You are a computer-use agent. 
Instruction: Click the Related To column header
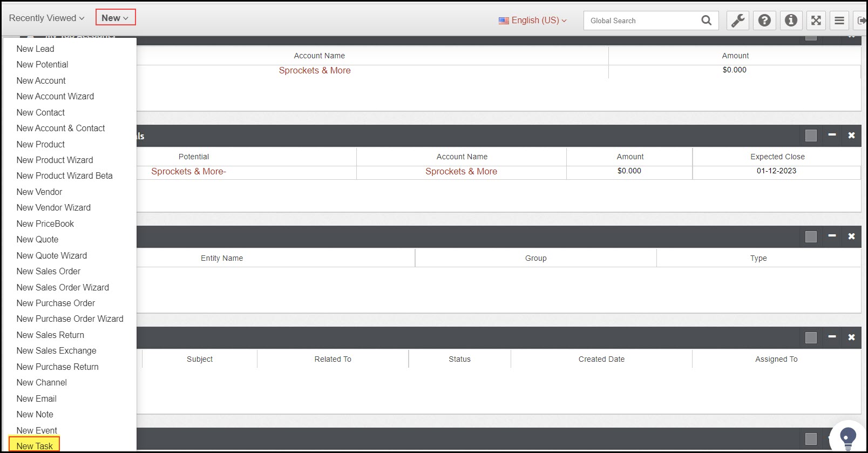click(333, 359)
